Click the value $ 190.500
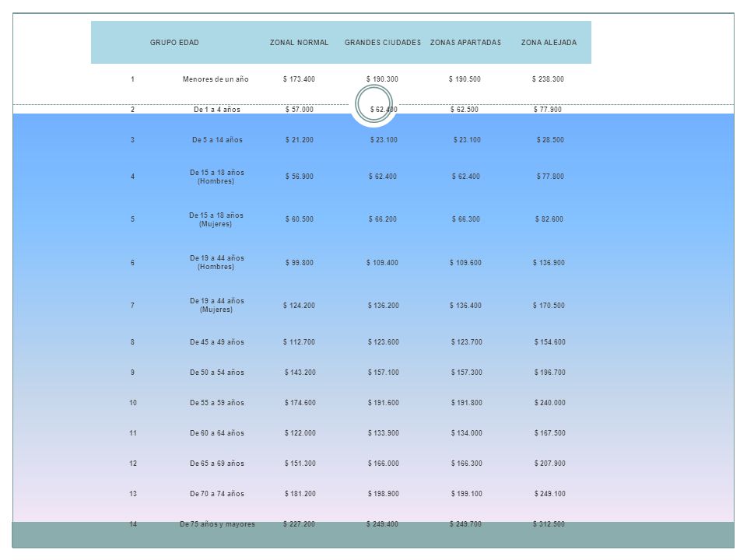This screenshot has height=560, width=747. click(x=465, y=79)
